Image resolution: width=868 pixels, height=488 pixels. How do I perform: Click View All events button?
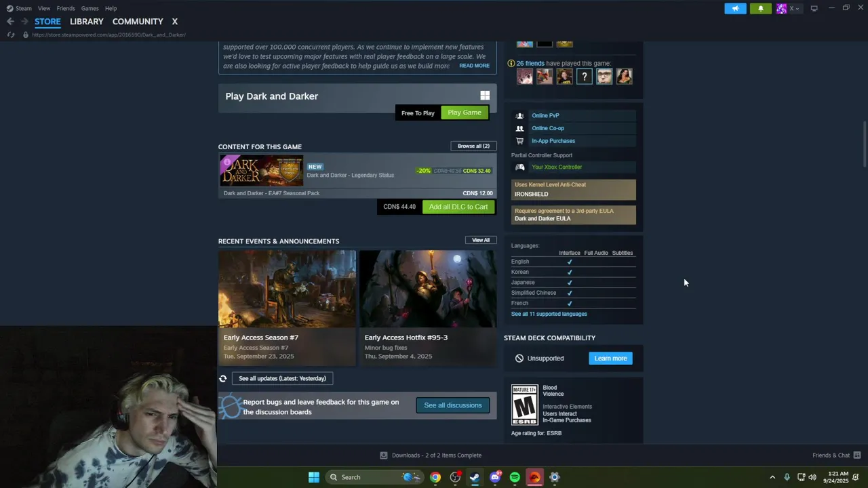(481, 240)
